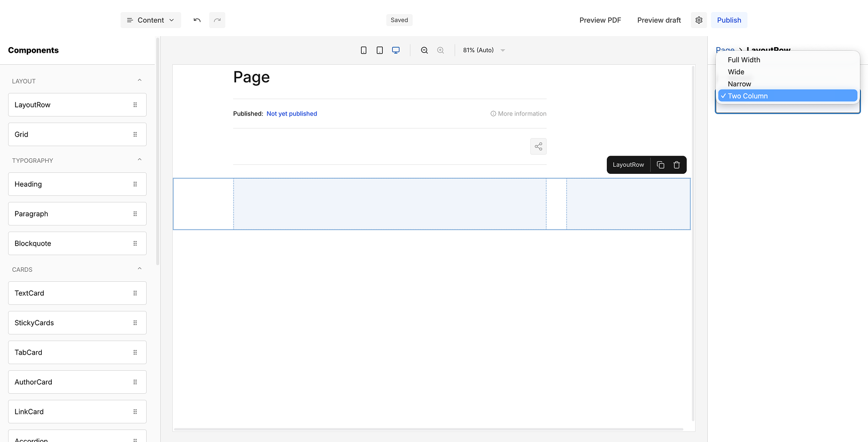The height and width of the screenshot is (442, 868).
Task: Click the undo arrow icon
Action: pos(197,20)
